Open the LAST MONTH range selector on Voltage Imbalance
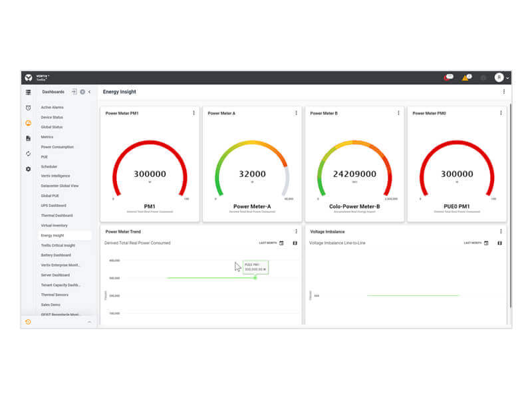 pos(474,243)
